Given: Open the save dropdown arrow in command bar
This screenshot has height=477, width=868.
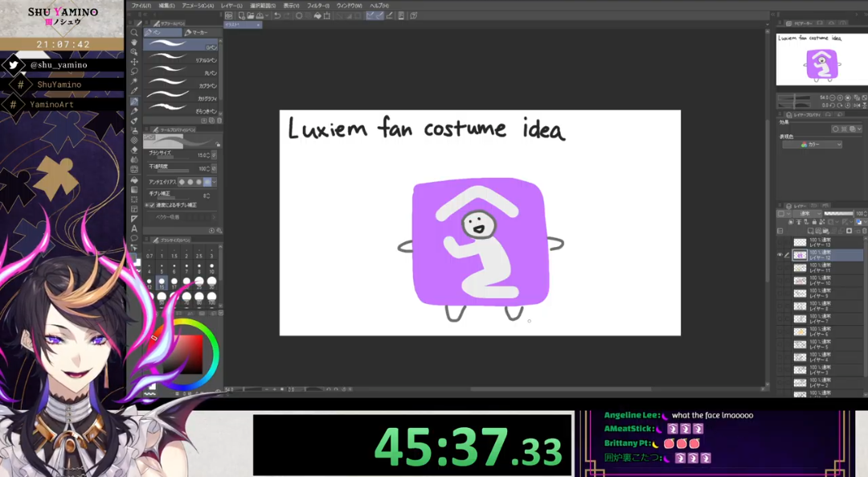Looking at the screenshot, I should tap(267, 15).
